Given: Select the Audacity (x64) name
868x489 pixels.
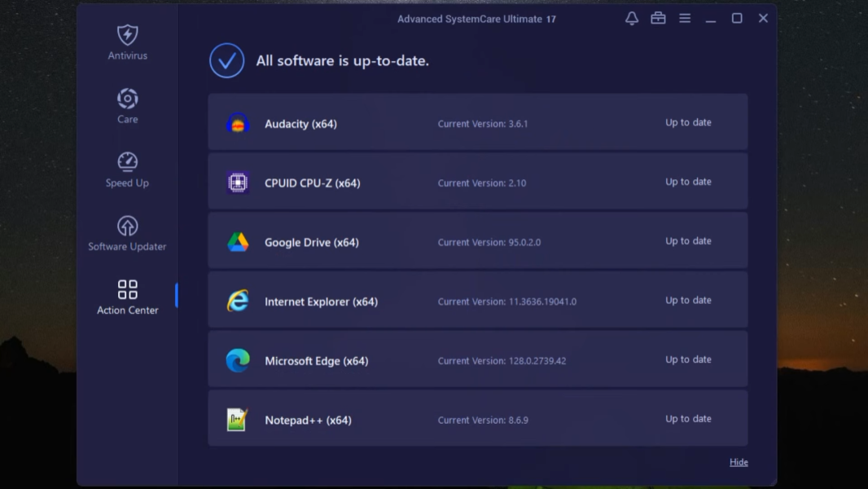Looking at the screenshot, I should (300, 124).
